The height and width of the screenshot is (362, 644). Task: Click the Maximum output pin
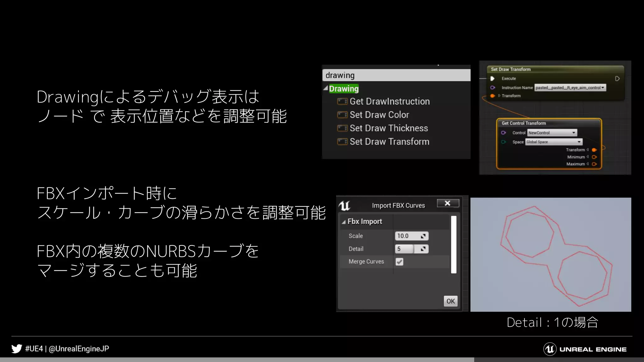coord(594,164)
